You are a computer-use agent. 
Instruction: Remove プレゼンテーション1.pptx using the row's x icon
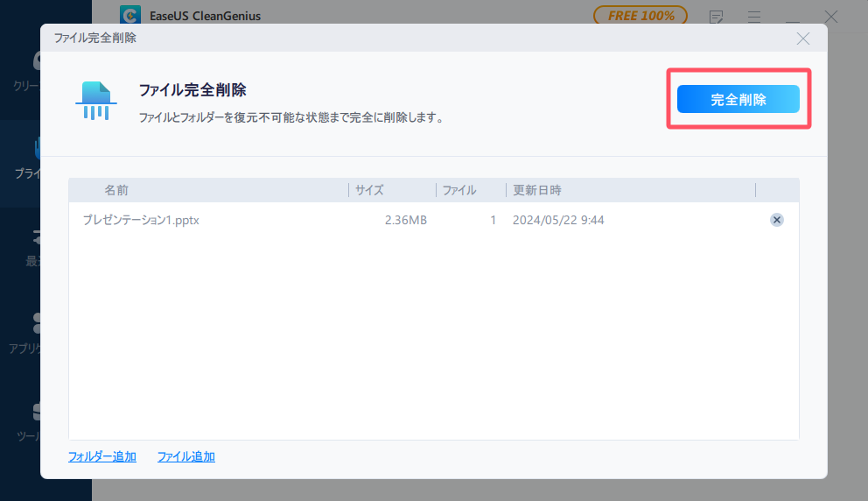click(x=776, y=220)
